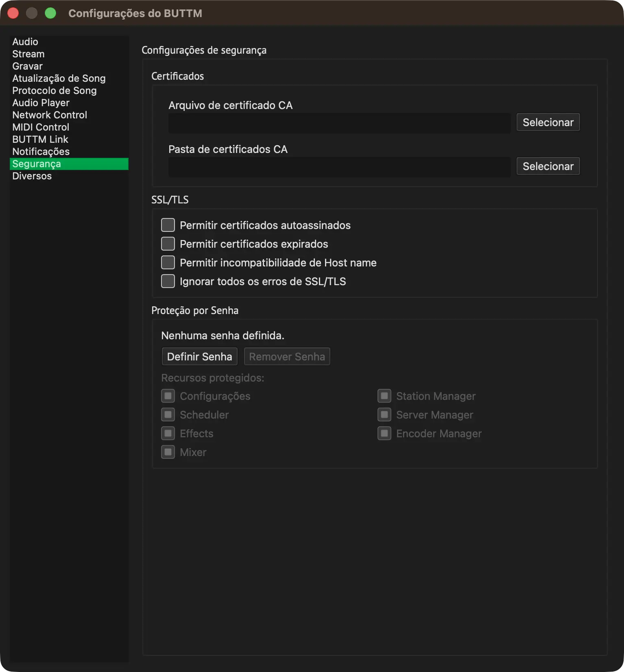Screen dimensions: 624x672
Task: Click the Remover Senha button
Action: [x=287, y=357]
